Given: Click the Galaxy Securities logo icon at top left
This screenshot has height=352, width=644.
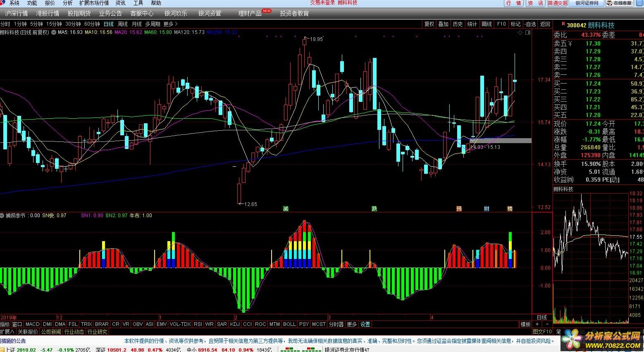Looking at the screenshot, I should coord(3,3).
